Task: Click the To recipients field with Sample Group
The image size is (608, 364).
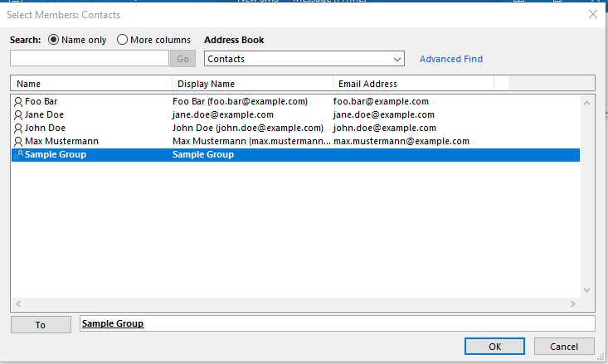Action: tap(338, 323)
